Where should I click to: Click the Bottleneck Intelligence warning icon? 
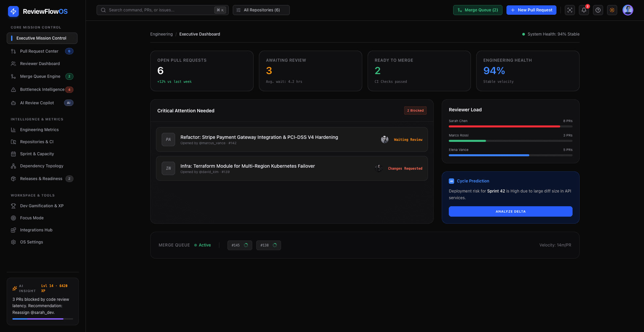point(13,90)
